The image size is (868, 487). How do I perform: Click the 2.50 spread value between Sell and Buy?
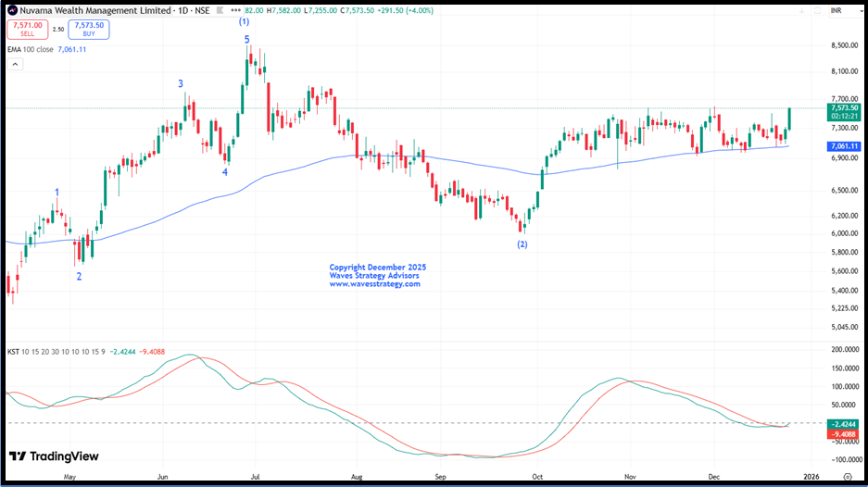click(x=58, y=30)
